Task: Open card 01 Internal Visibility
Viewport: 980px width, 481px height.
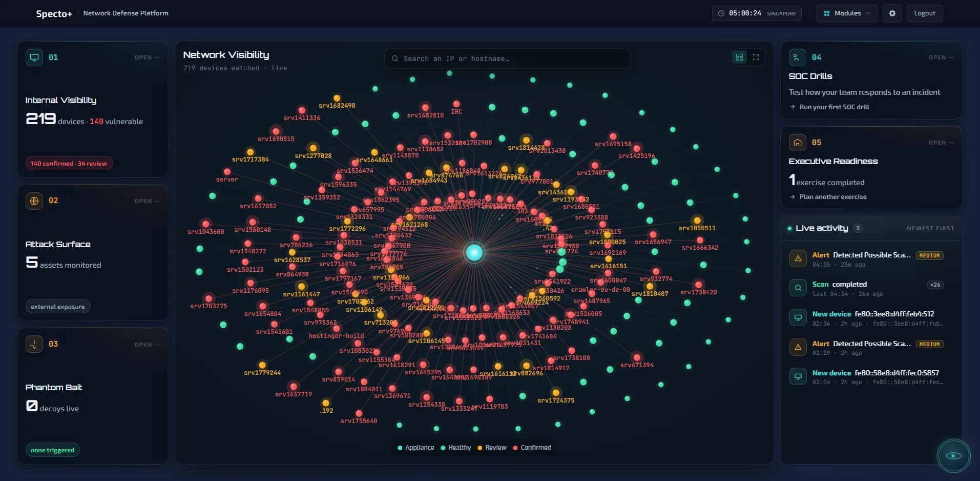Action: click(x=147, y=57)
